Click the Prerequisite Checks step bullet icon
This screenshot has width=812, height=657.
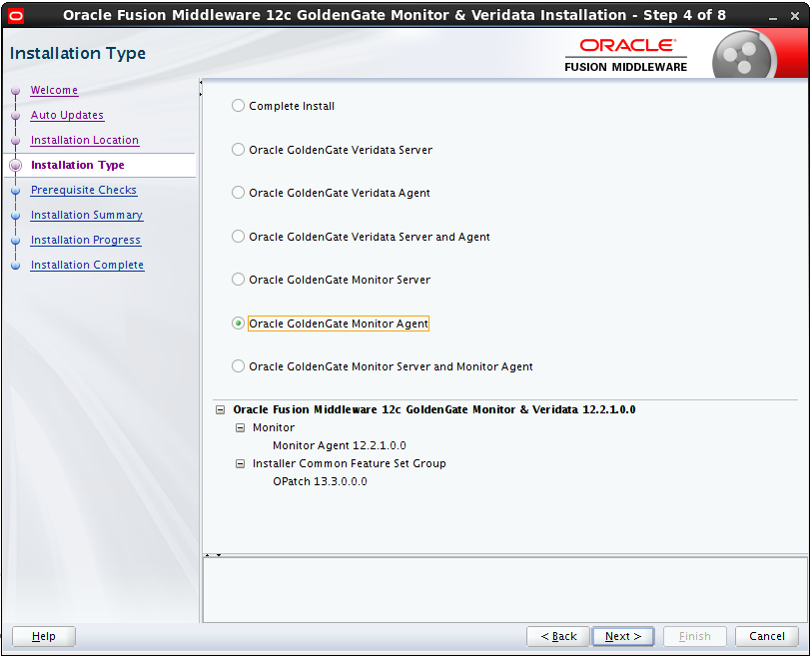coord(16,191)
